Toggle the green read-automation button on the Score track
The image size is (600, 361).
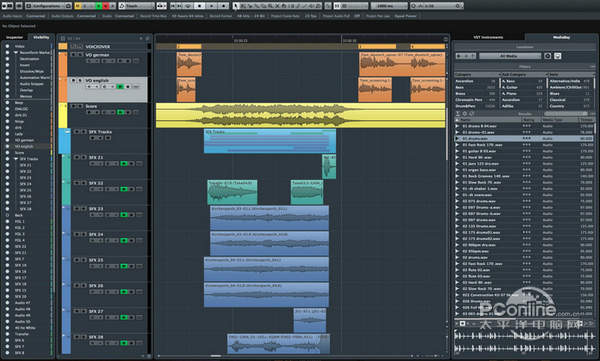[121, 112]
